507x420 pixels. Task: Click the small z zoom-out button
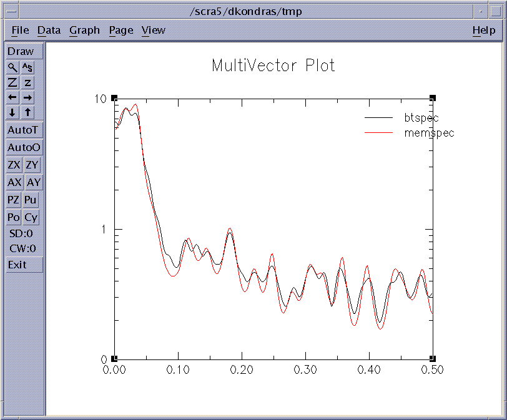[28, 82]
